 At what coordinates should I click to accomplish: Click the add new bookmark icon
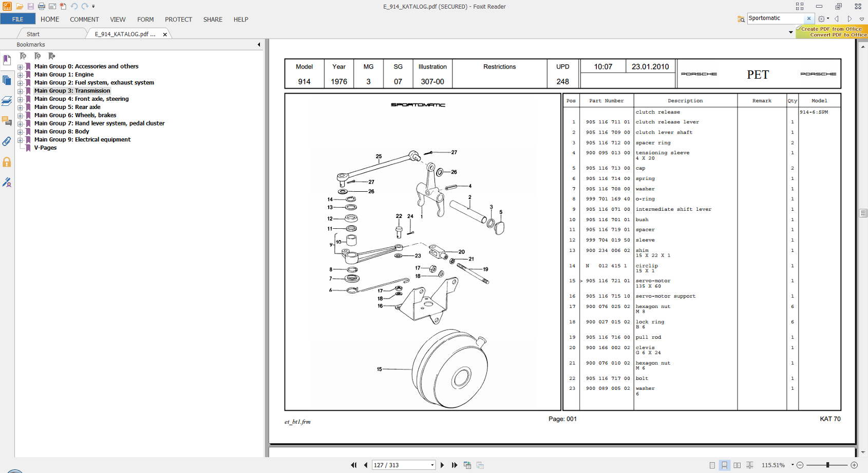(37, 56)
